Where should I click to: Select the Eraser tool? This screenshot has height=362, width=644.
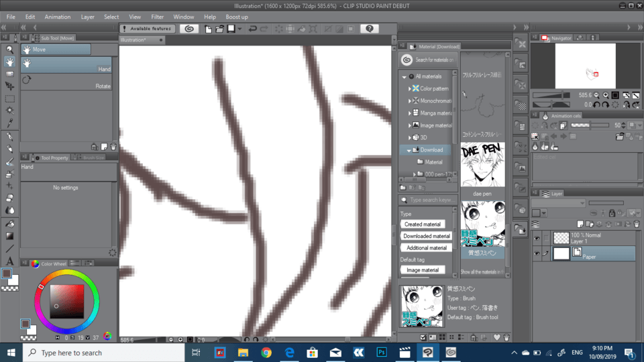pyautogui.click(x=9, y=198)
